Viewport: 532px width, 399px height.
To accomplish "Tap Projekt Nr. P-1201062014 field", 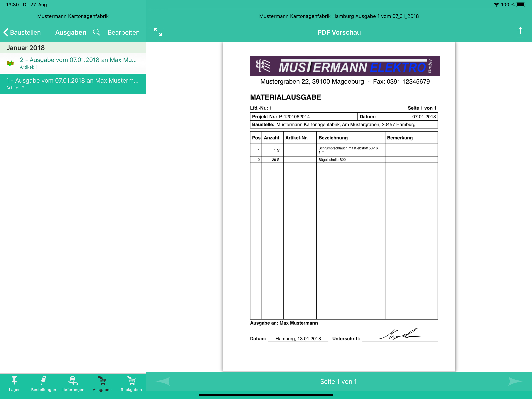I will tap(304, 117).
